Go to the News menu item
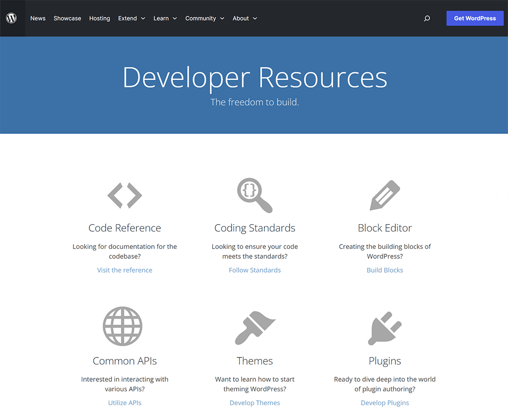The height and width of the screenshot is (420, 508). pyautogui.click(x=38, y=18)
